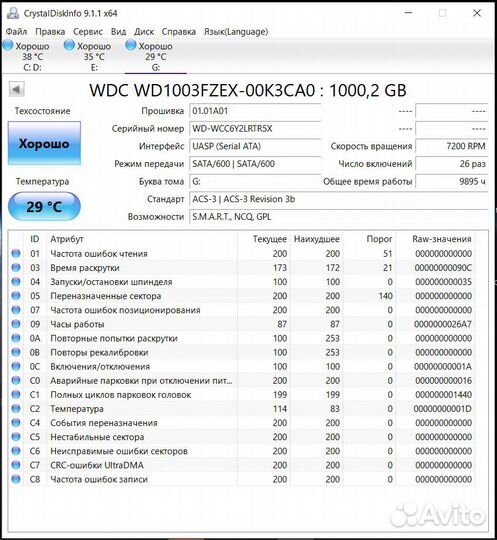Click the power on hours value 9895 ч
This screenshot has width=497, height=540.
(452, 181)
